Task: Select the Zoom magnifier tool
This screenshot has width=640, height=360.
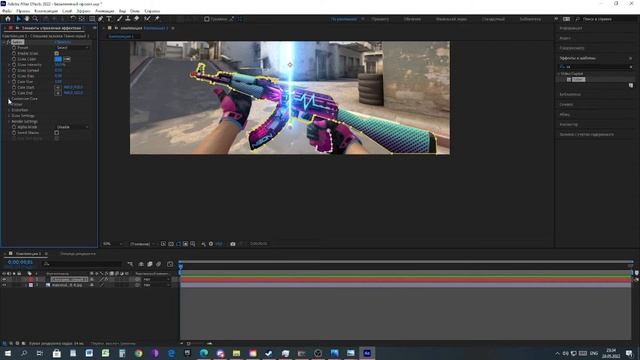Action: pyautogui.click(x=36, y=19)
